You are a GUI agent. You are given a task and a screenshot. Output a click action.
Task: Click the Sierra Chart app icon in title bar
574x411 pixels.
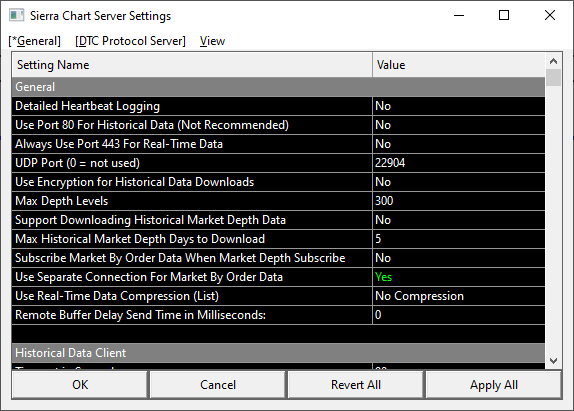pyautogui.click(x=16, y=15)
